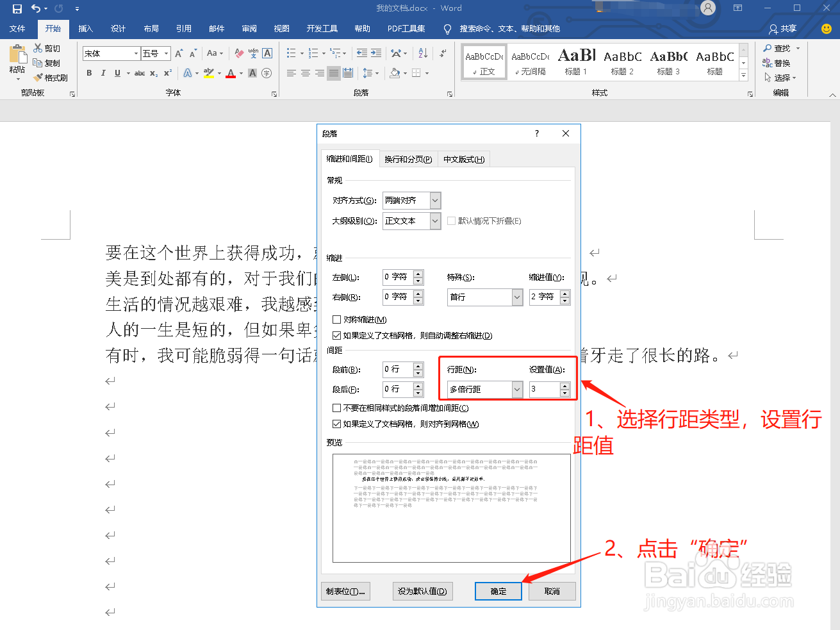This screenshot has width=840, height=630.
Task: Click the Shading paint bucket button
Action: click(395, 73)
